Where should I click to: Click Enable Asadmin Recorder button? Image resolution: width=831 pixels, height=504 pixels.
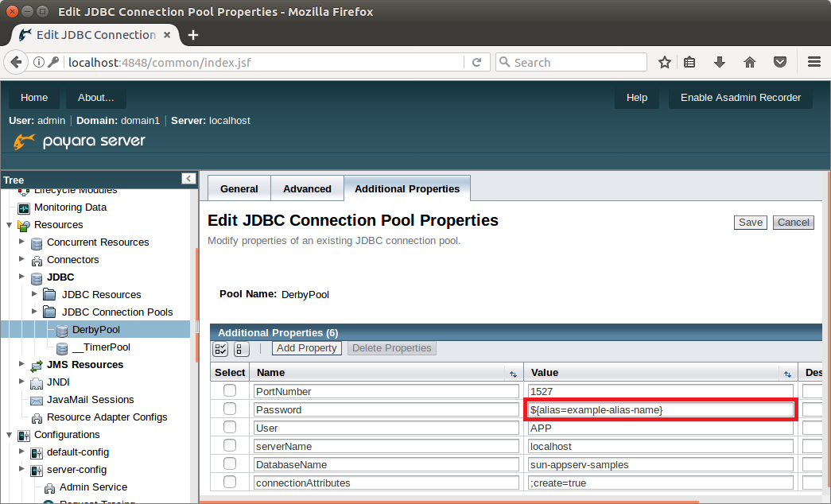(x=740, y=98)
